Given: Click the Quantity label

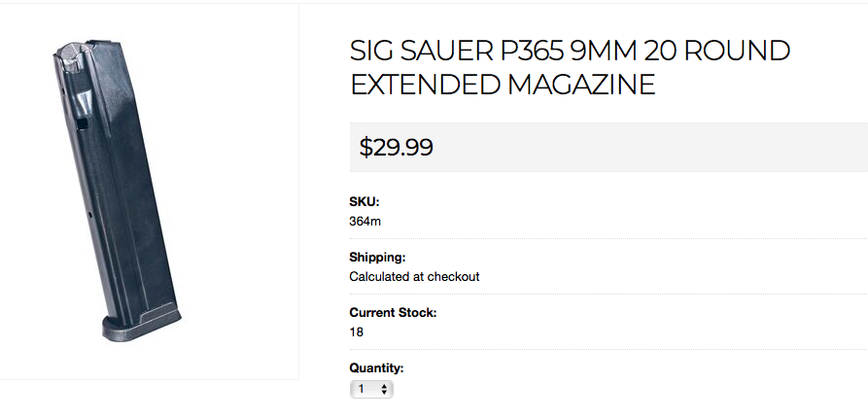Looking at the screenshot, I should 376,368.
